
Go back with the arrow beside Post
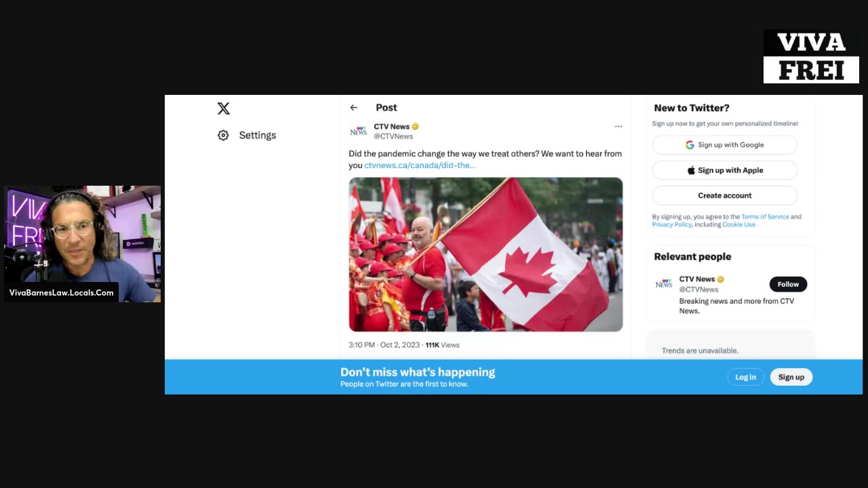pyautogui.click(x=353, y=108)
